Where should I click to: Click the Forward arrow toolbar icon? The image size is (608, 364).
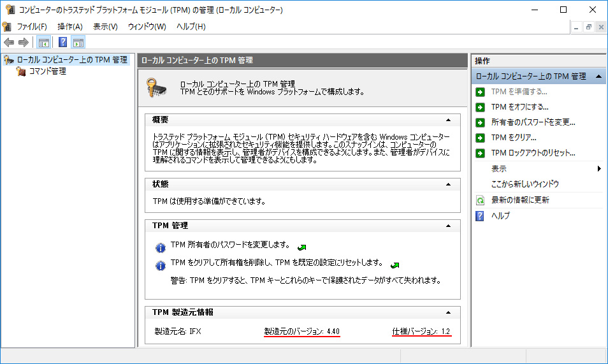tap(24, 42)
